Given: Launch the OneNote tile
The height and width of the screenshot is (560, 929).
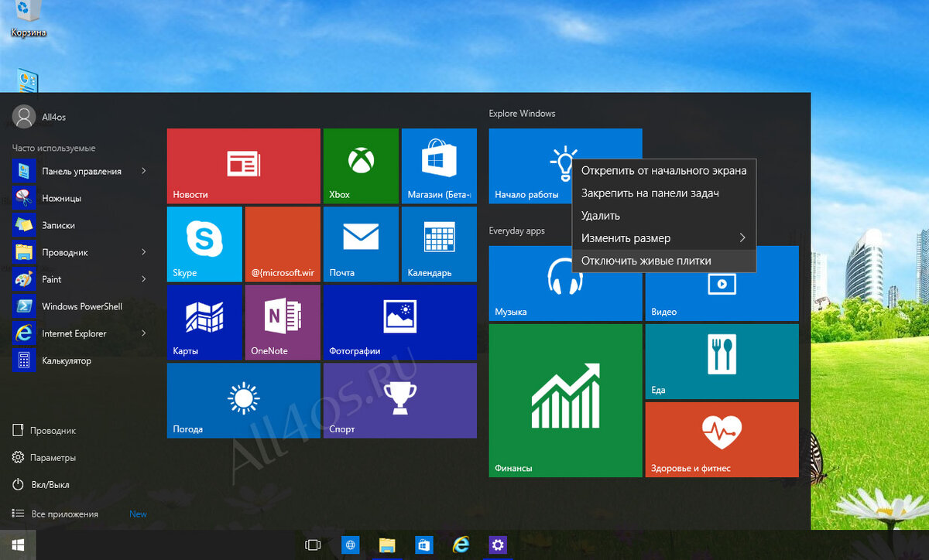Looking at the screenshot, I should pyautogui.click(x=283, y=322).
